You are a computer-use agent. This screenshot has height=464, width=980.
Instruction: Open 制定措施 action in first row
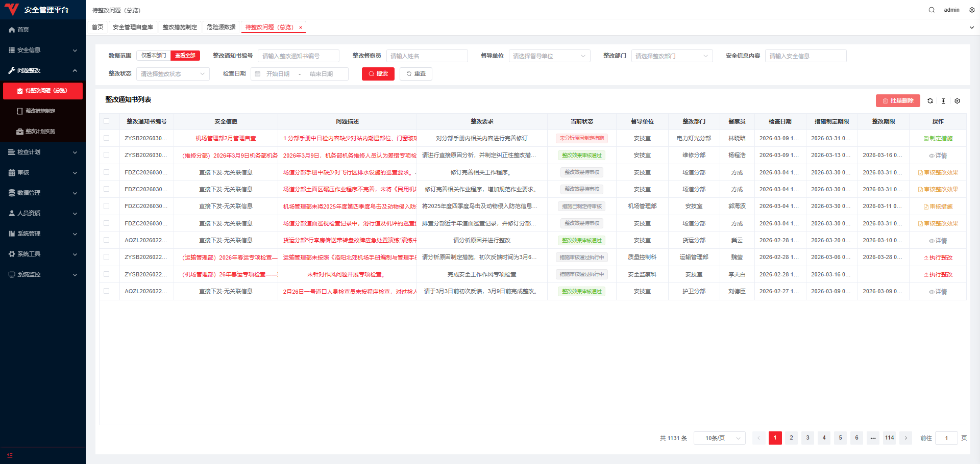[x=938, y=138]
